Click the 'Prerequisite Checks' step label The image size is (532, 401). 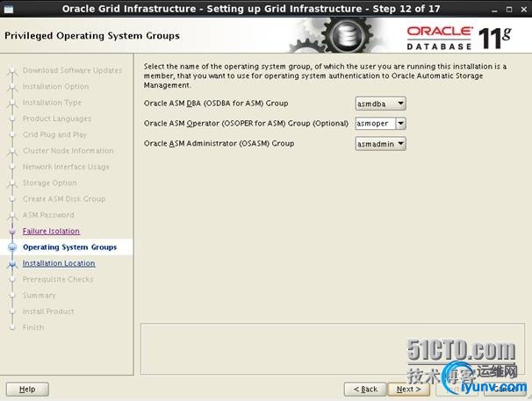coord(58,279)
